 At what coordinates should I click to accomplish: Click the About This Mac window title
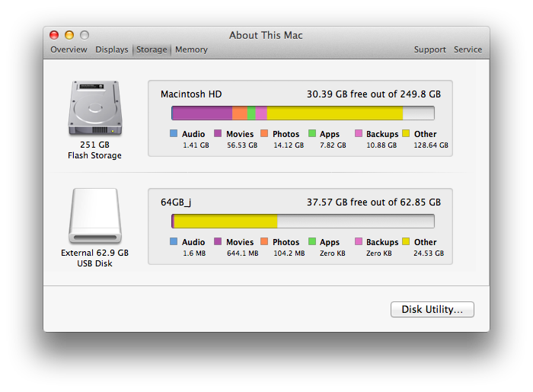pos(266,35)
